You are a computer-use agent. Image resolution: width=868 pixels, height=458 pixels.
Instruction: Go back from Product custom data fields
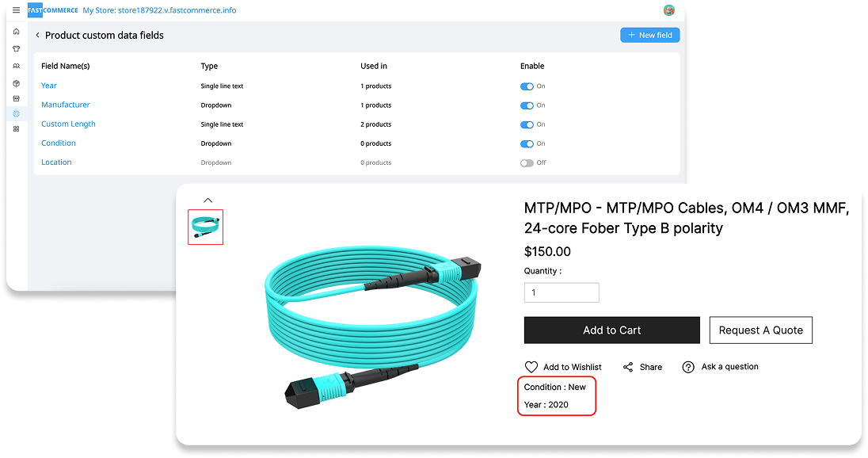click(37, 35)
